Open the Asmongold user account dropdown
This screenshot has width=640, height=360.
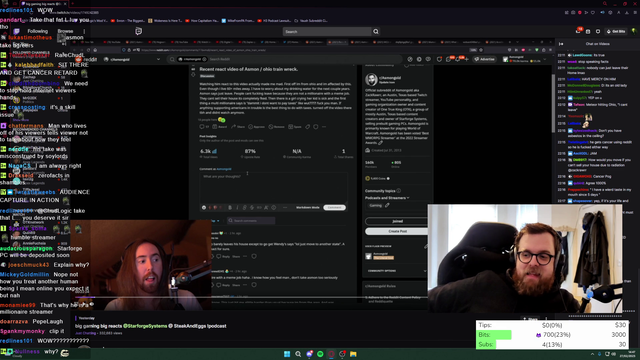(524, 59)
